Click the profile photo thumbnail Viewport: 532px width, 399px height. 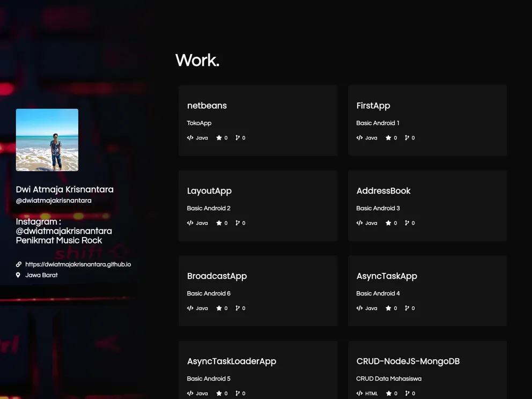point(47,140)
